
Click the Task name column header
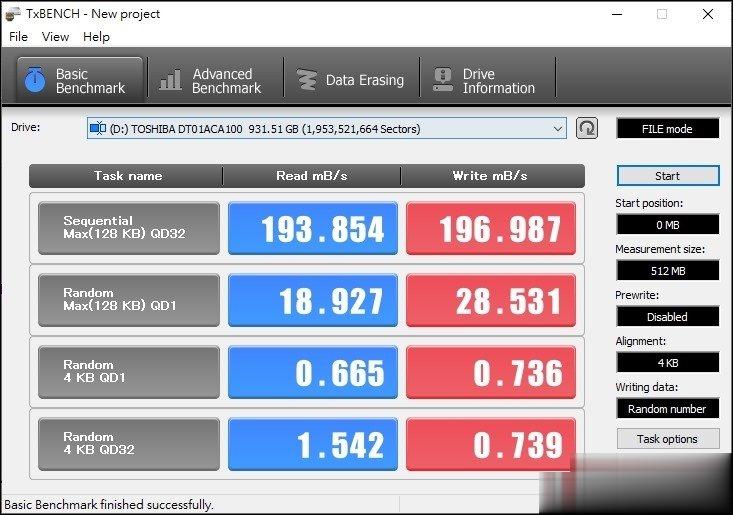point(126,176)
